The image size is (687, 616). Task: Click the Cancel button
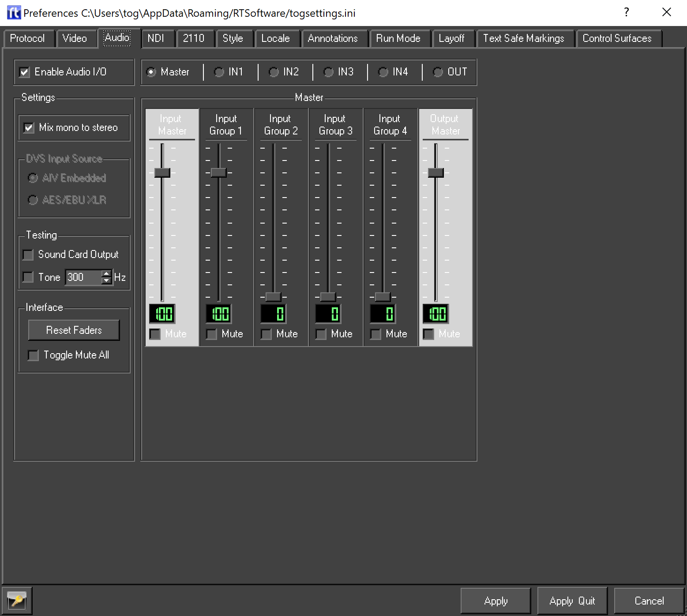tap(649, 601)
